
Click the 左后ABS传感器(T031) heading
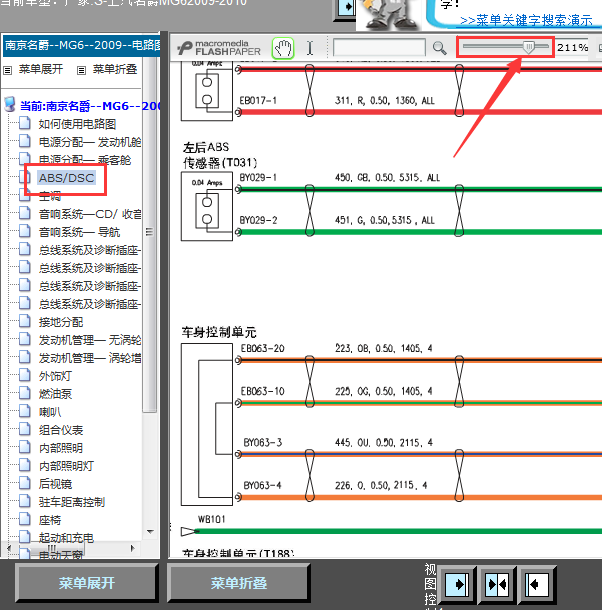point(220,155)
